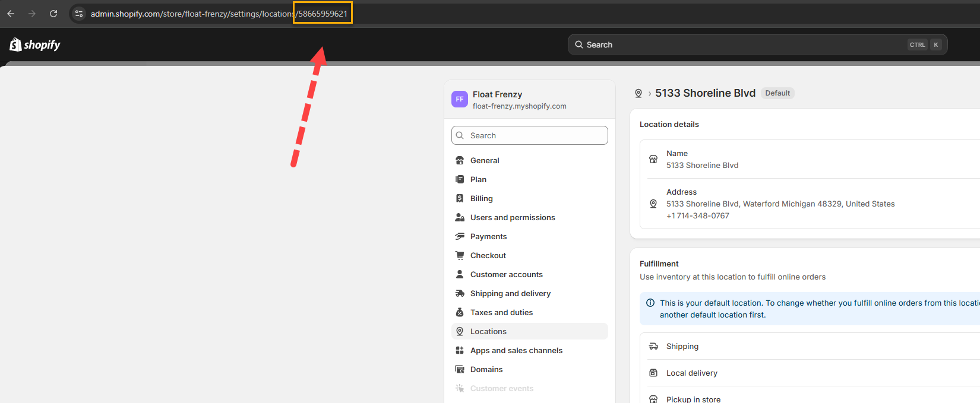Open the Local delivery fulfillment row
This screenshot has height=403, width=980.
[691, 373]
